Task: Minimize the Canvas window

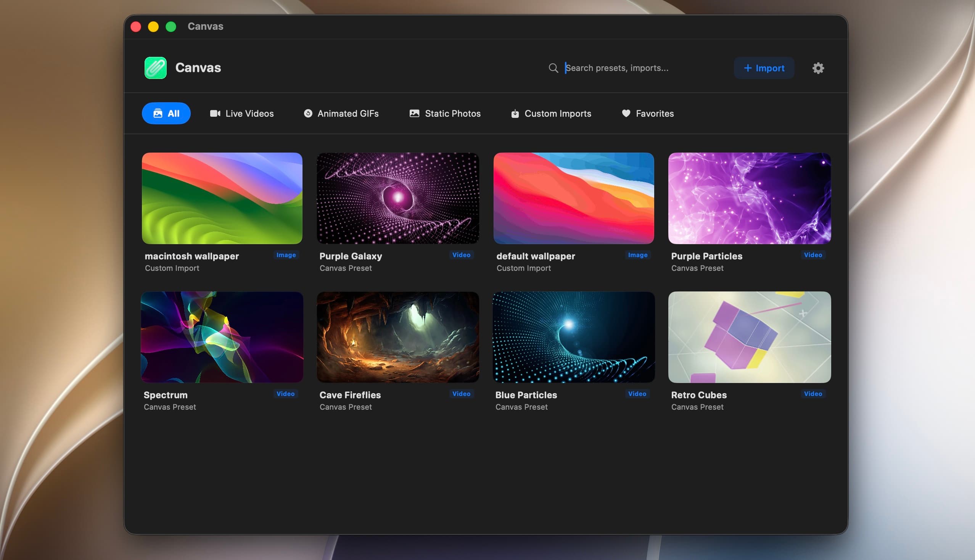Action: click(153, 27)
